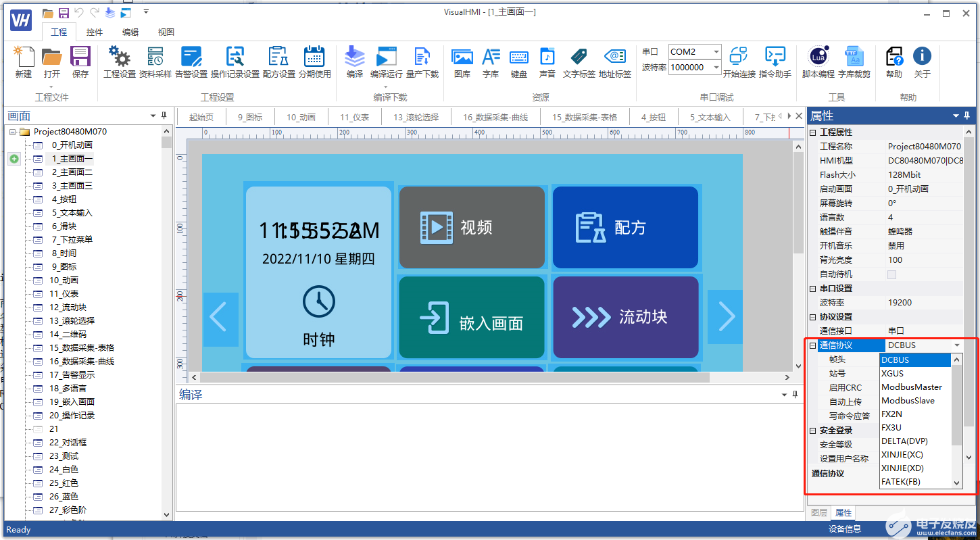Switch to the 图层 bottom tab

click(x=818, y=512)
